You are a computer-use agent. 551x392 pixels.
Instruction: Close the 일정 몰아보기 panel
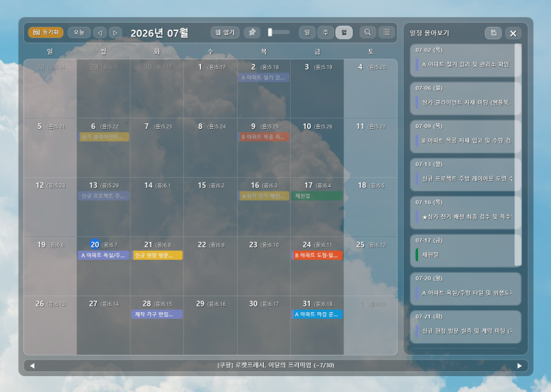click(513, 33)
